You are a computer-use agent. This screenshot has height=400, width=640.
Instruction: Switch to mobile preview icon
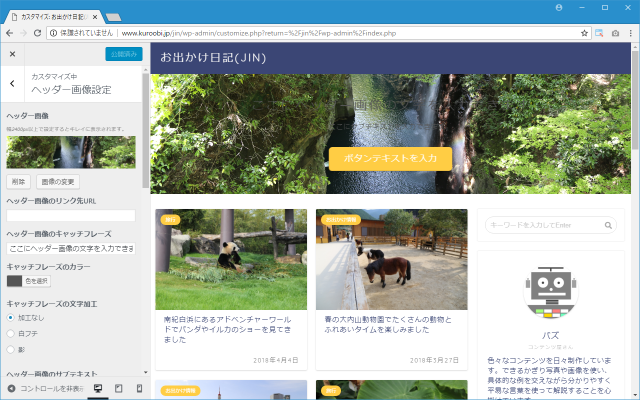click(139, 388)
